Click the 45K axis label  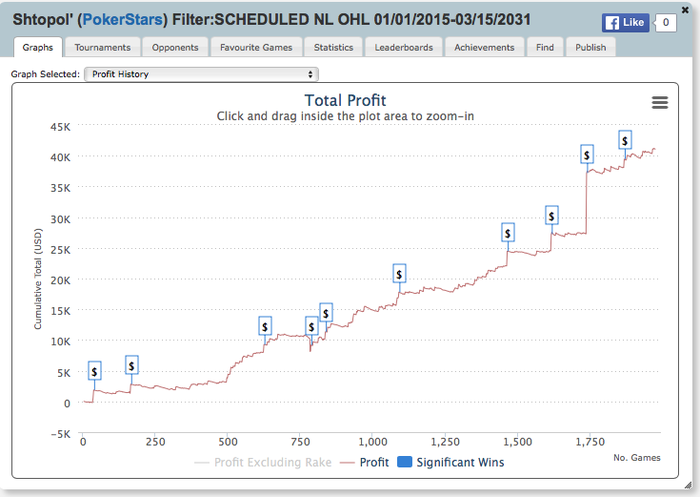60,127
